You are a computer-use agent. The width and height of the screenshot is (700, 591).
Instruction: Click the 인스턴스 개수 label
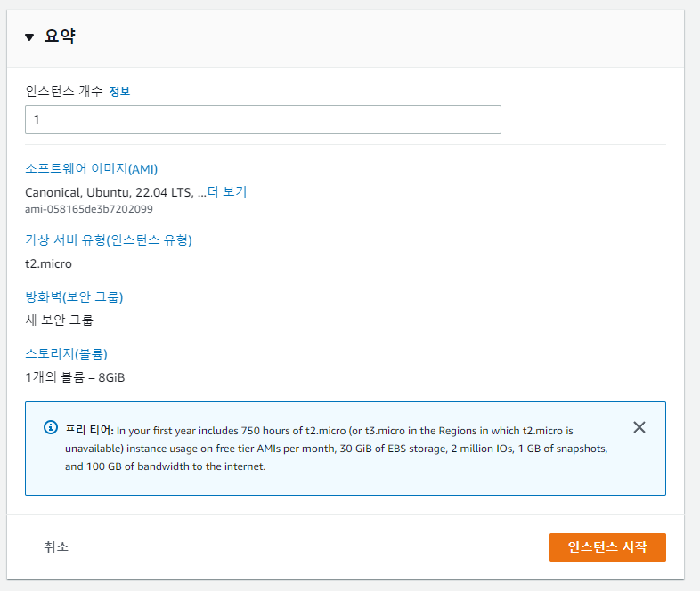pos(64,92)
